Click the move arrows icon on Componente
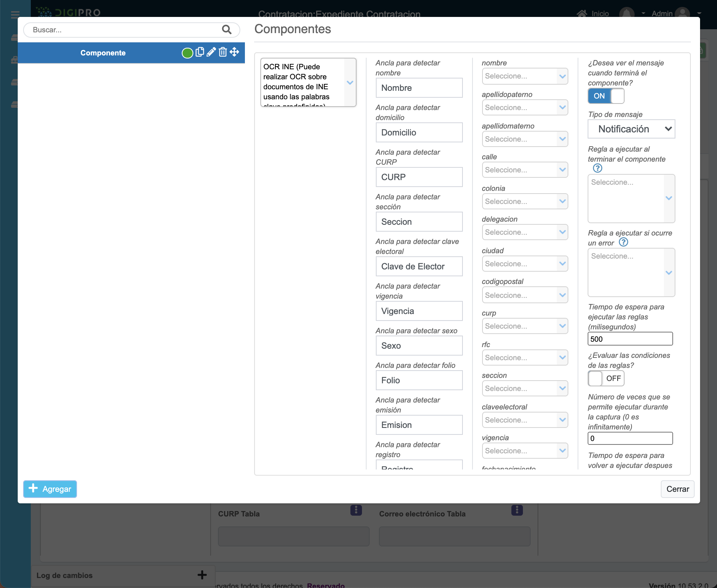Viewport: 717px width, 588px height. pos(235,52)
